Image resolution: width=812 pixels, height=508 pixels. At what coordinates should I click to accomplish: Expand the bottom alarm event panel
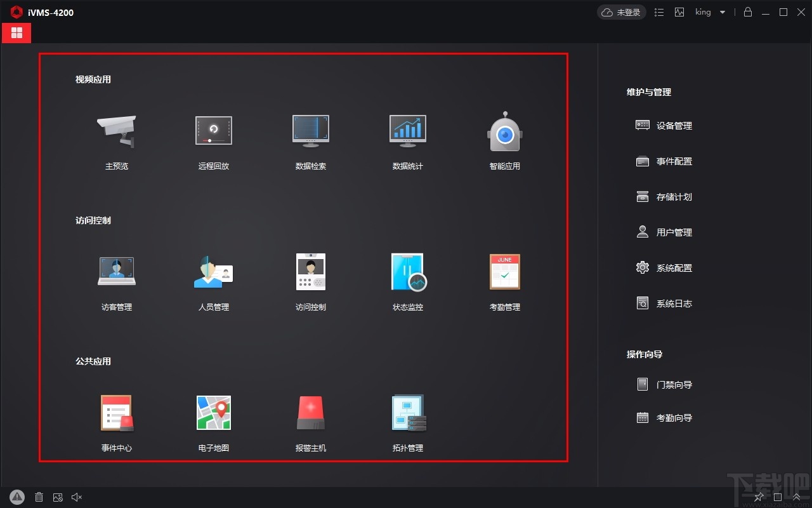tap(796, 497)
